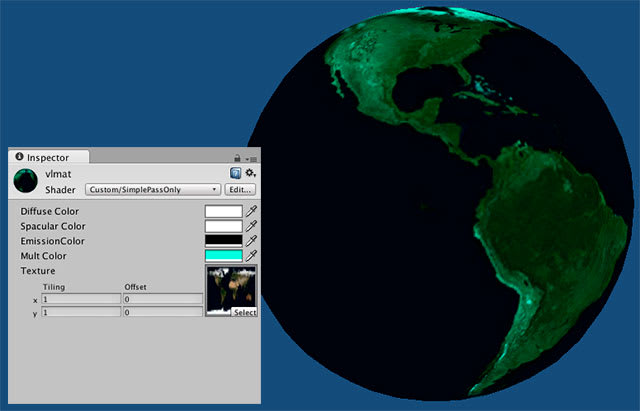The height and width of the screenshot is (411, 640).
Task: Click the EmissionColor eyedropper icon
Action: [252, 241]
